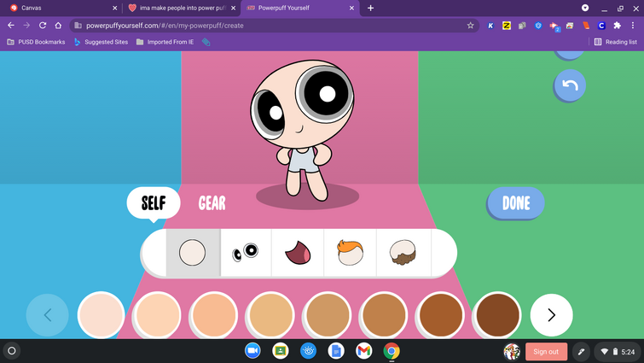This screenshot has height=363, width=644.
Task: Click the blue tag bookmark icon
Action: pyautogui.click(x=206, y=42)
